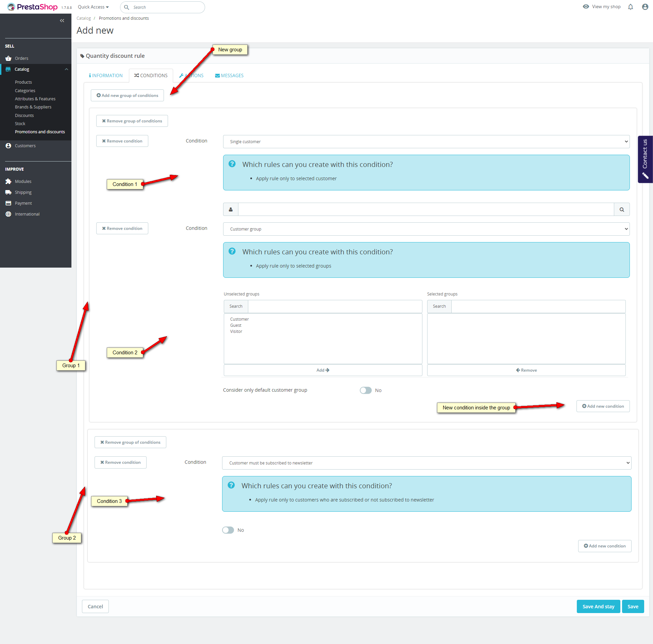The width and height of the screenshot is (653, 644).
Task: Toggle consider only default customer group
Action: click(x=366, y=390)
